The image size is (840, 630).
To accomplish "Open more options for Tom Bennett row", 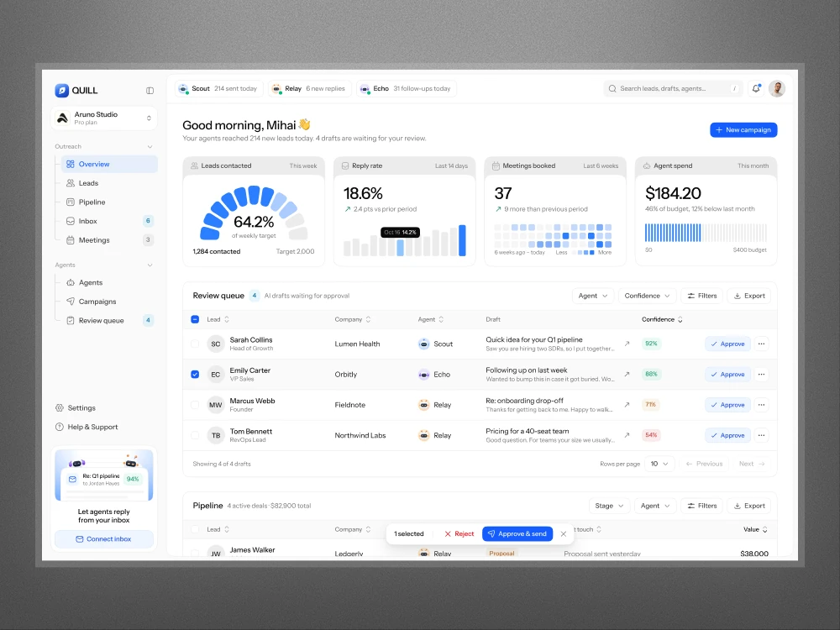I will click(x=761, y=435).
